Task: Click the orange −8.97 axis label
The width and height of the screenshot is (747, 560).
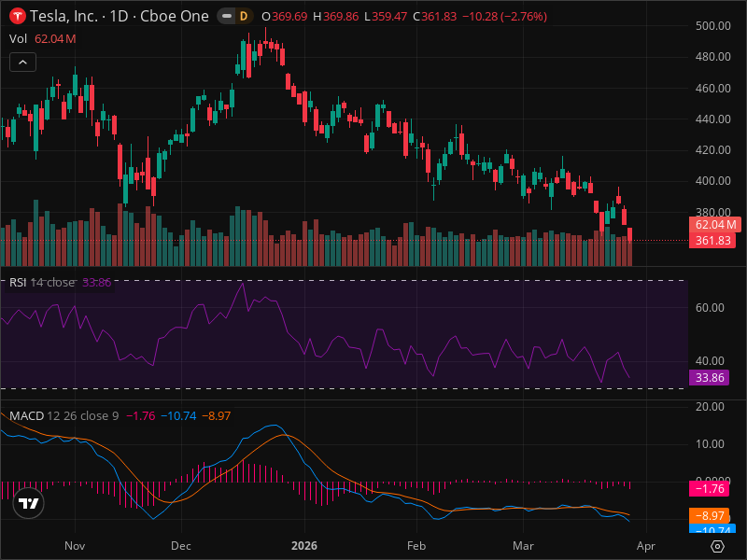Action: point(709,516)
